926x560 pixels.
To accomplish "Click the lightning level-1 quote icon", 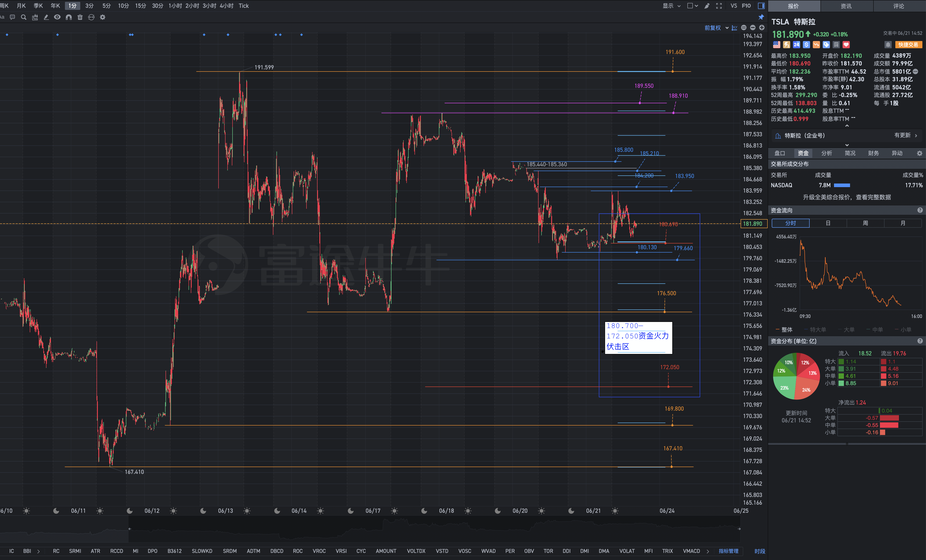I will pos(787,45).
